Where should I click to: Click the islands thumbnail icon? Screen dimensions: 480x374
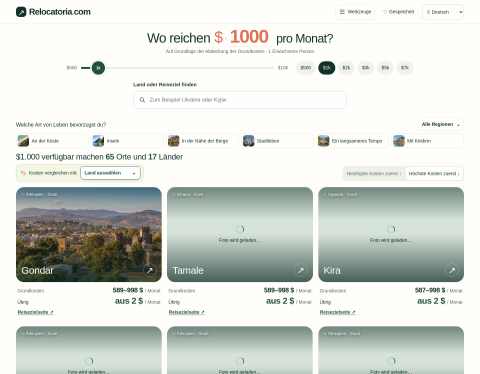point(98,141)
